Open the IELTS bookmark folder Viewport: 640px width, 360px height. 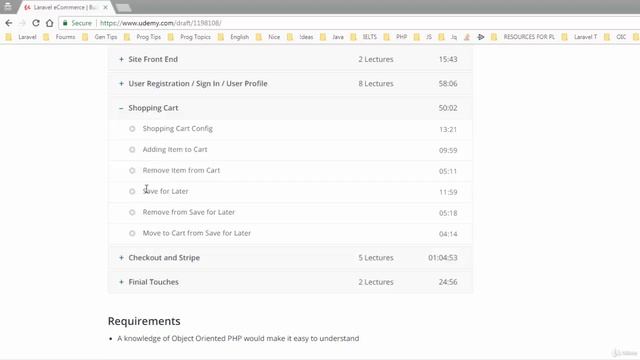coord(364,37)
